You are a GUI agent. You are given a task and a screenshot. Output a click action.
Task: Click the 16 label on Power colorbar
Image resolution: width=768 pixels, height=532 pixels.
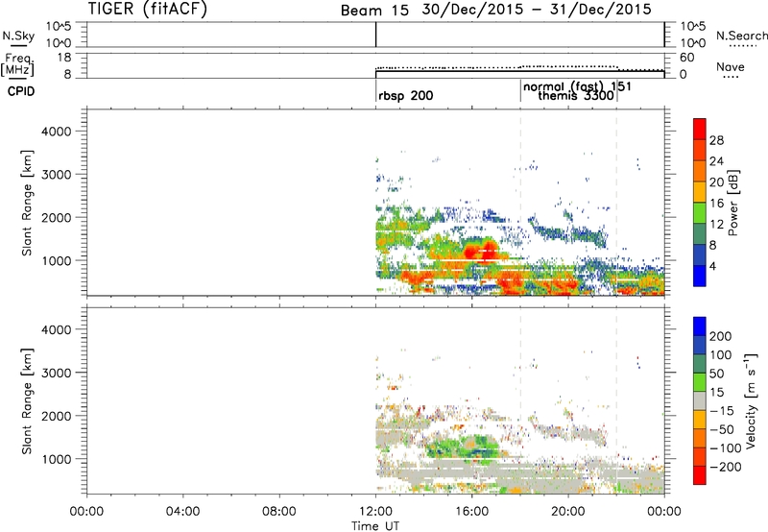tap(716, 204)
